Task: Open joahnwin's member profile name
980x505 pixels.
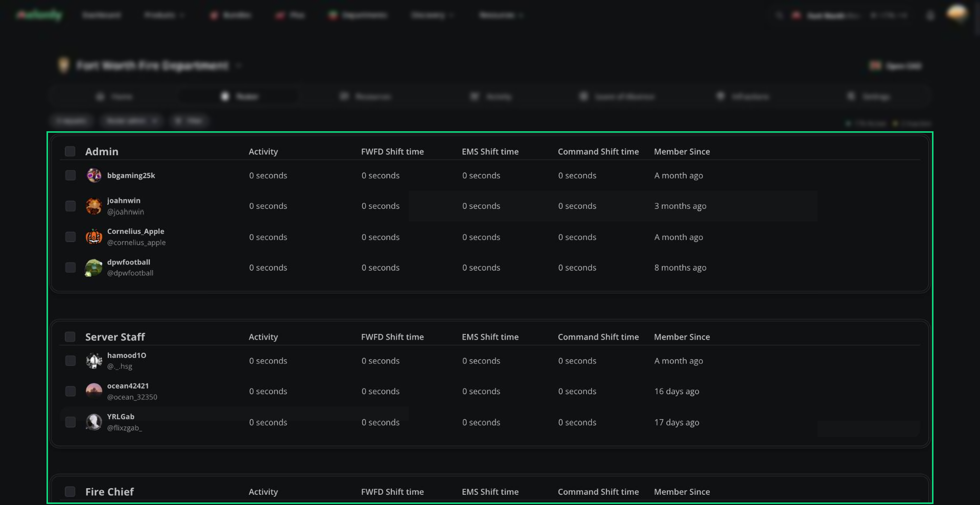Action: tap(124, 201)
